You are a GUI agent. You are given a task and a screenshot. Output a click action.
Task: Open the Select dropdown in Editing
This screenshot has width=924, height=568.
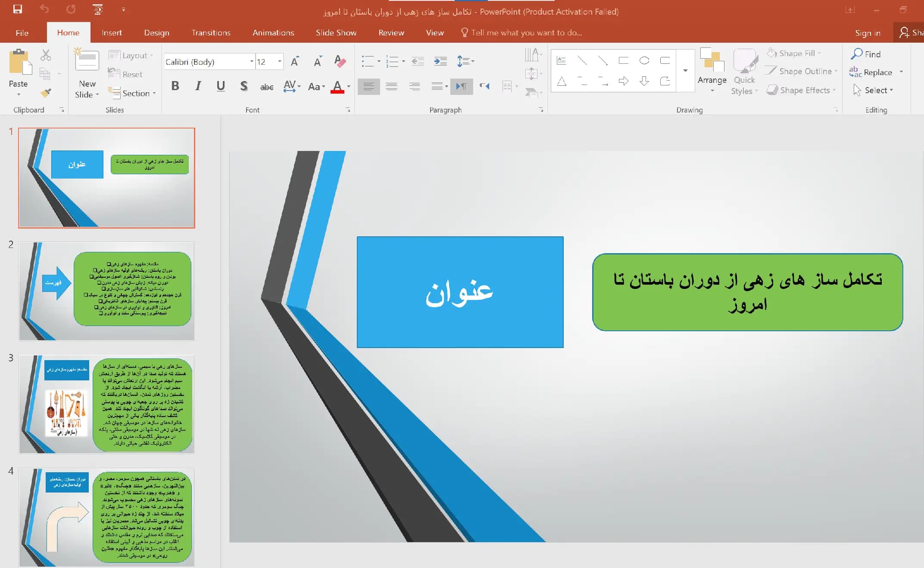click(x=873, y=90)
